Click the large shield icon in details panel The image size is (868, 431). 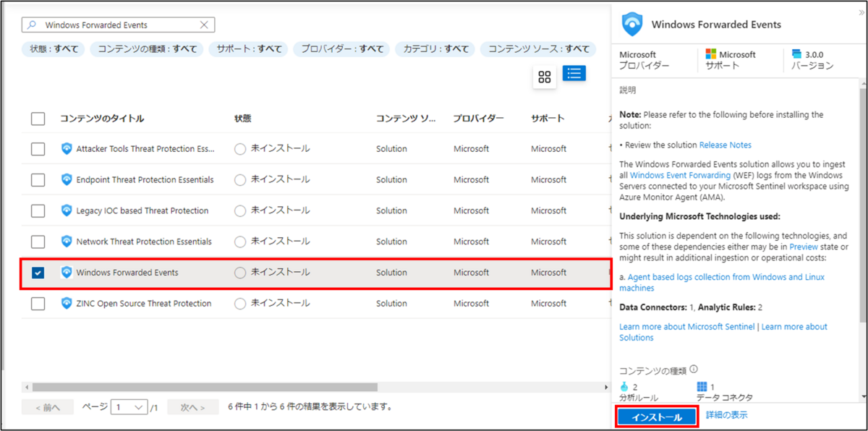pos(633,24)
